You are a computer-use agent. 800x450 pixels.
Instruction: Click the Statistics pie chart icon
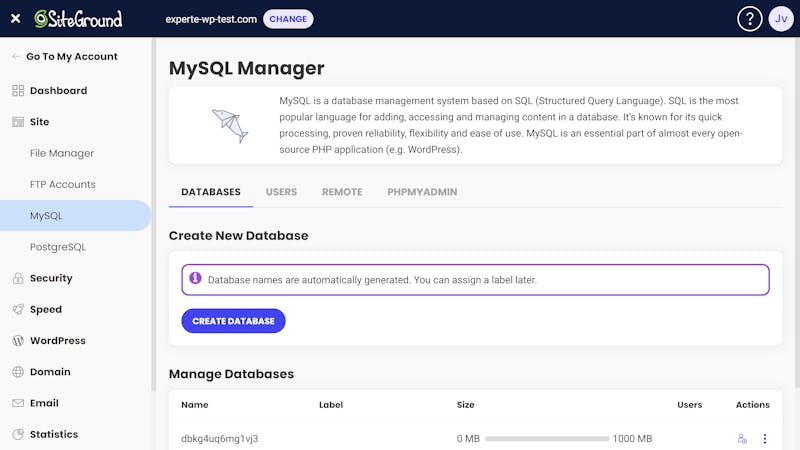point(18,434)
